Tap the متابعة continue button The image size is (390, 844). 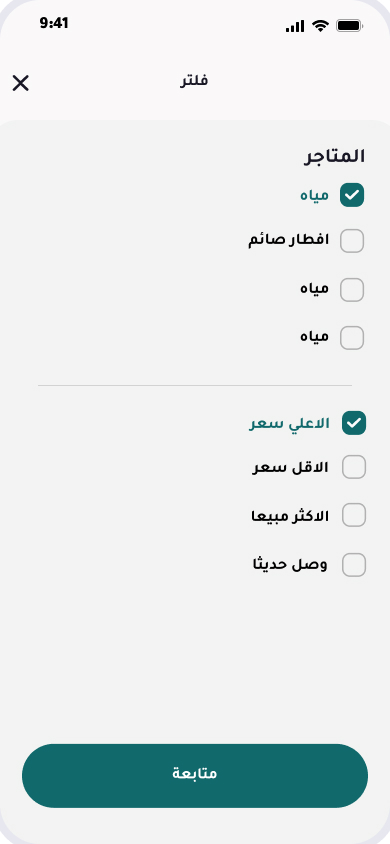coord(195,776)
